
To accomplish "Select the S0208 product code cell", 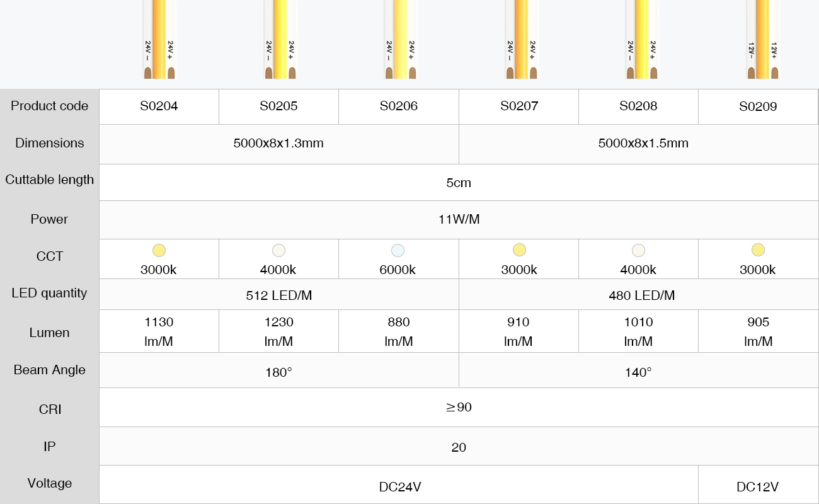I will (639, 106).
